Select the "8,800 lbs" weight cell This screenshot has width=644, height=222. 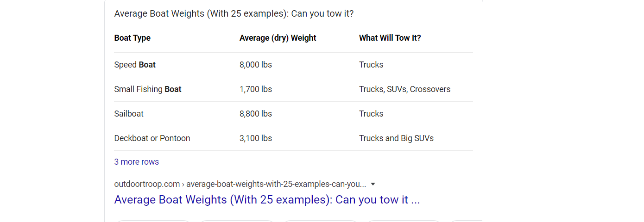coord(255,114)
